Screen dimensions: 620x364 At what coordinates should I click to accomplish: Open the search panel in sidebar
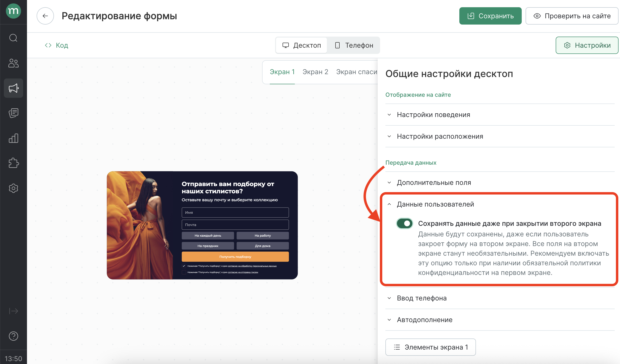tap(13, 38)
